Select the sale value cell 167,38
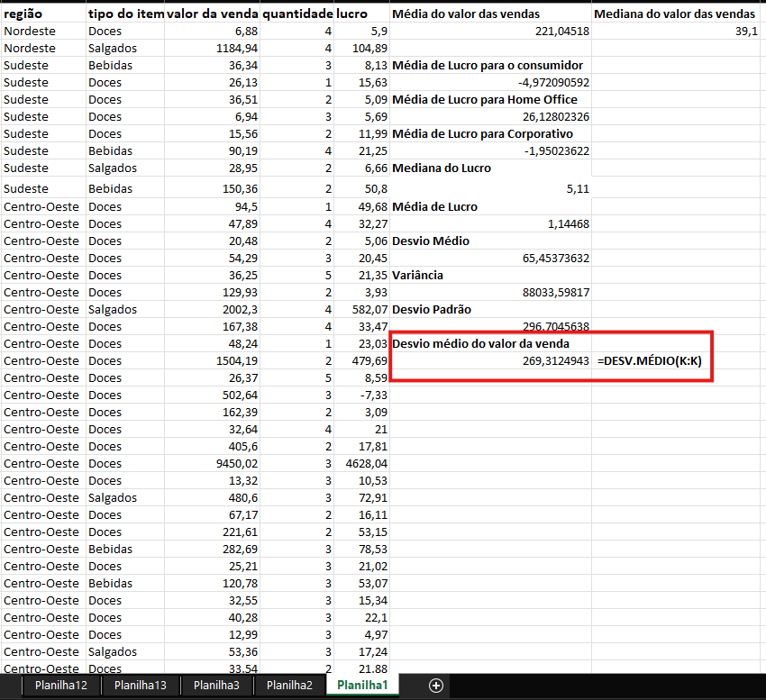The width and height of the screenshot is (766, 700). [x=212, y=326]
